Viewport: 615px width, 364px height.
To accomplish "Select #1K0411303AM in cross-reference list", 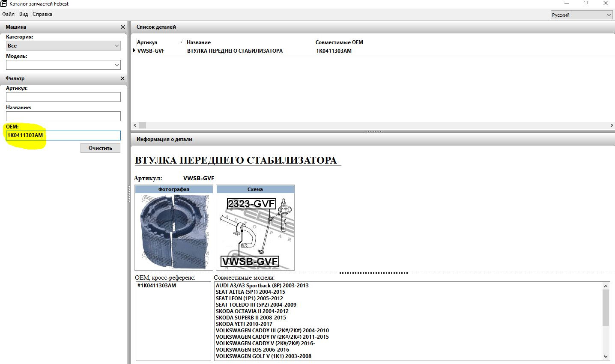I will pos(157,286).
